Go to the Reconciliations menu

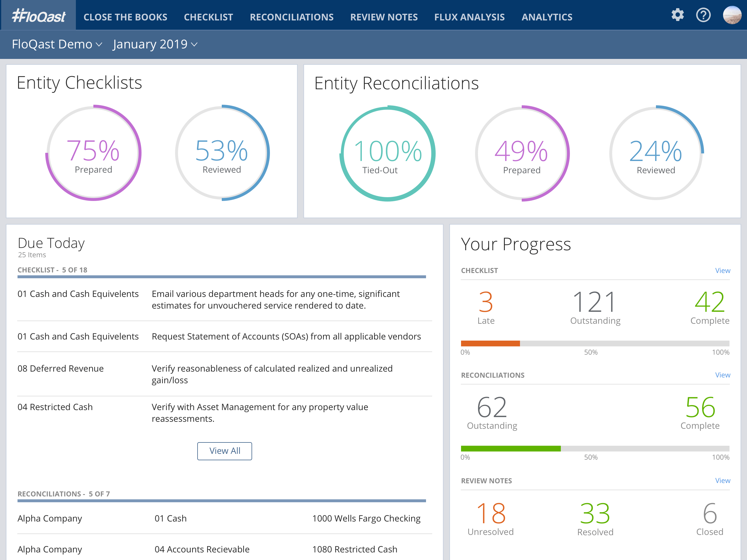pyautogui.click(x=292, y=17)
